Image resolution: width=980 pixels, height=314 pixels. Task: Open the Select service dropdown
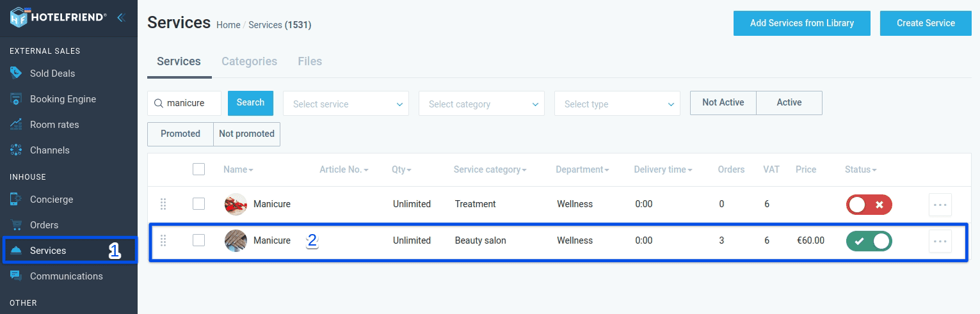(346, 104)
